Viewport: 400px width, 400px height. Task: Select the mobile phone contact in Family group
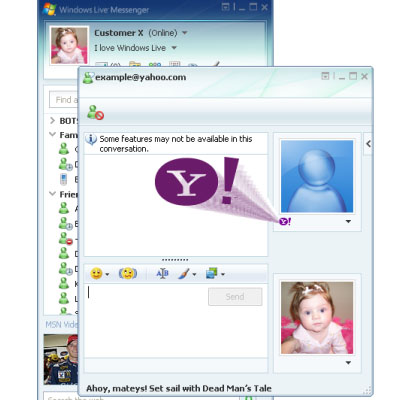(63, 179)
